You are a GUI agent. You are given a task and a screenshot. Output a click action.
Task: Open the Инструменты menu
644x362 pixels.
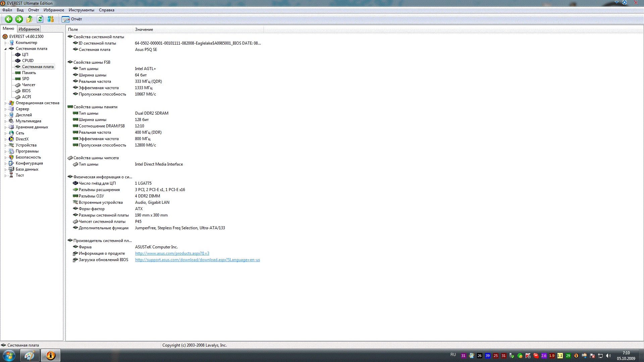(x=81, y=10)
